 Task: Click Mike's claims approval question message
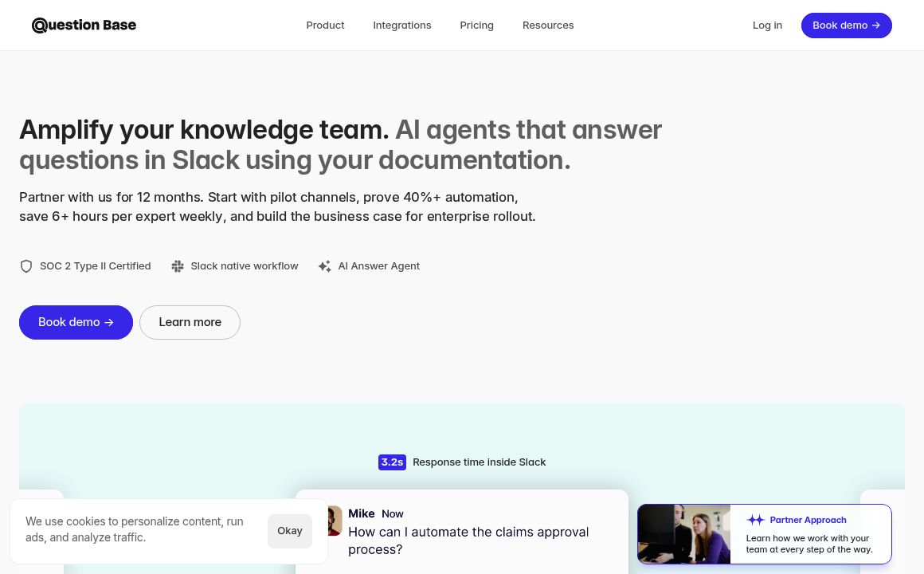pos(468,541)
